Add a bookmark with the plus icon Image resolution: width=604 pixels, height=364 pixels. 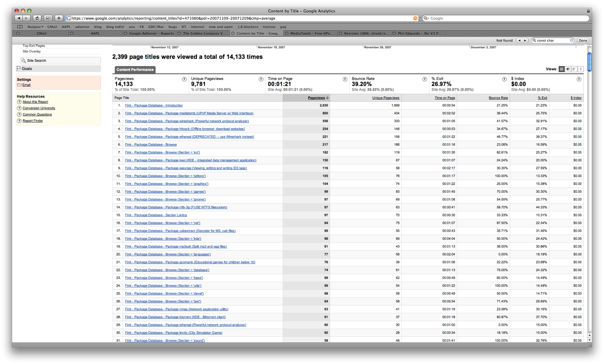coord(59,18)
